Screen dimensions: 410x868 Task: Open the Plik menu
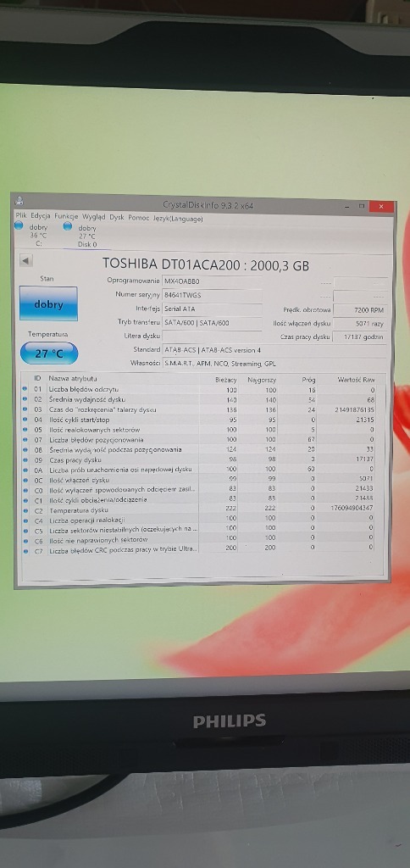tap(21, 217)
